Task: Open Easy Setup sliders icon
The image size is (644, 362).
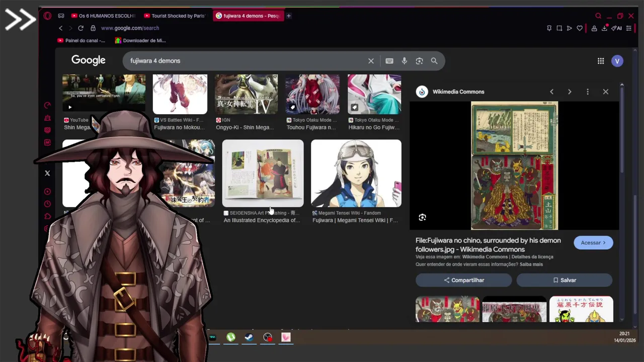Action: 629,28
